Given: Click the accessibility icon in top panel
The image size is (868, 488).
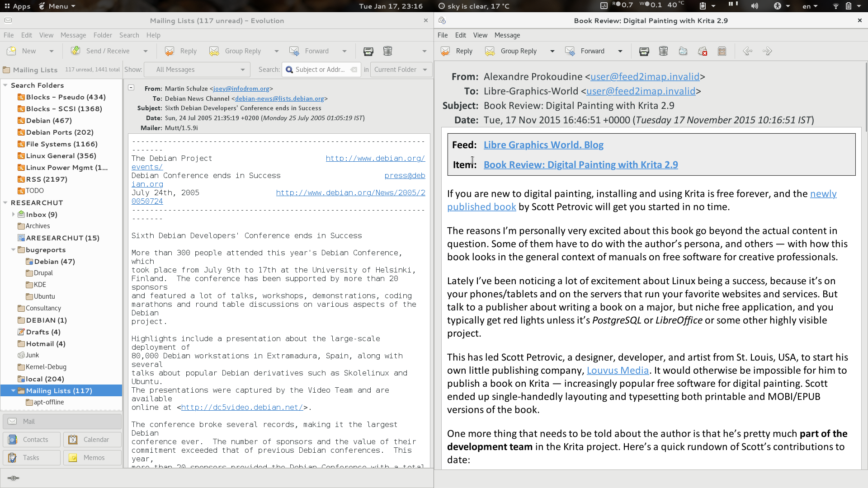Looking at the screenshot, I should [x=778, y=6].
